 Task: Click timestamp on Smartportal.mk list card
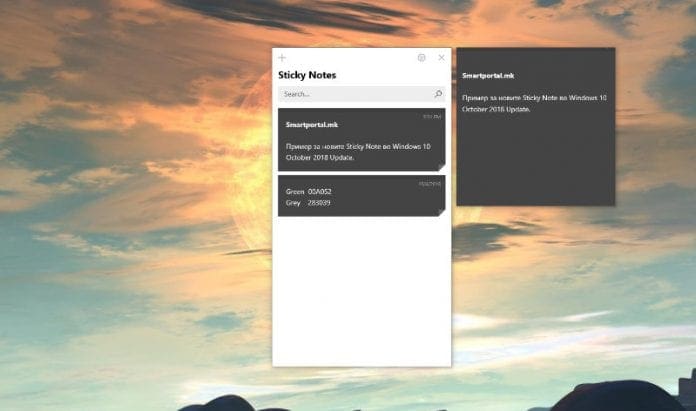(431, 117)
